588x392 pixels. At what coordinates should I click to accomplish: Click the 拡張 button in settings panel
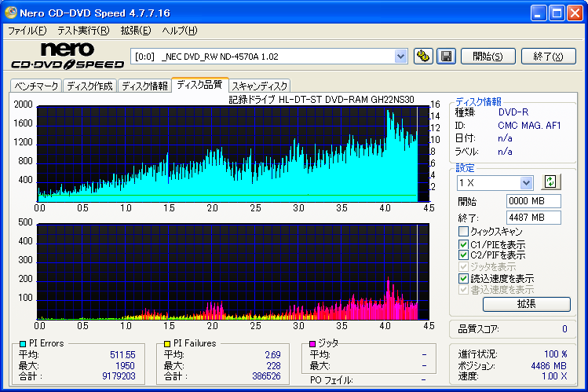coord(527,304)
